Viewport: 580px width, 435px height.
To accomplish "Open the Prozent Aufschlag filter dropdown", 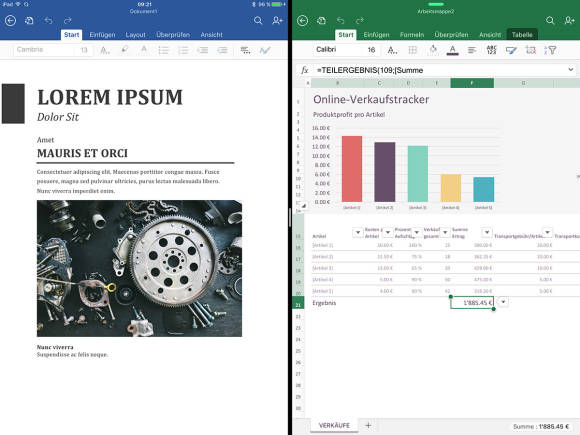I will pyautogui.click(x=417, y=232).
